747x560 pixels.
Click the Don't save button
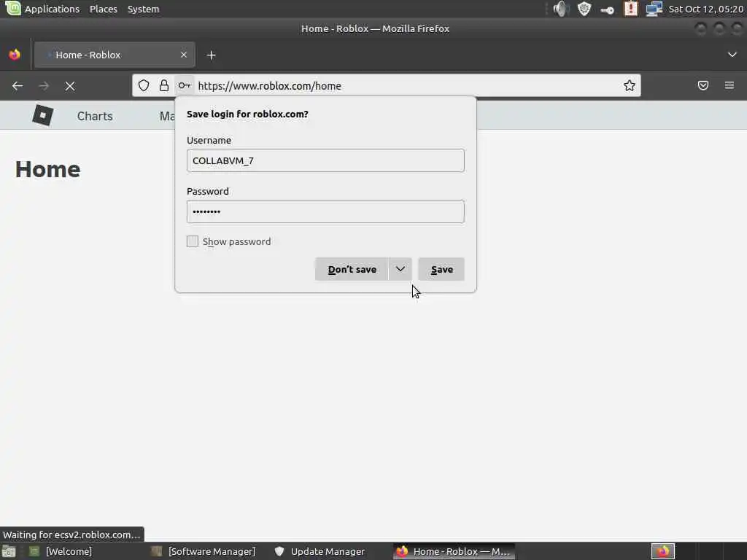(352, 269)
